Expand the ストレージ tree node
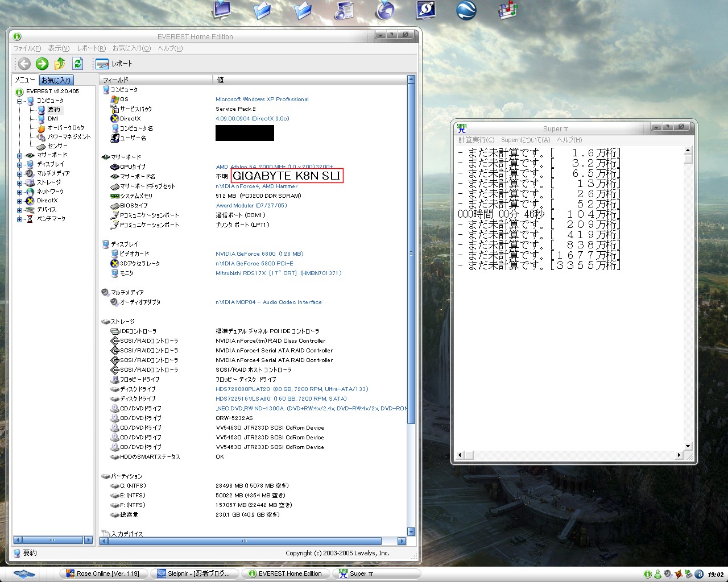 tap(20, 183)
